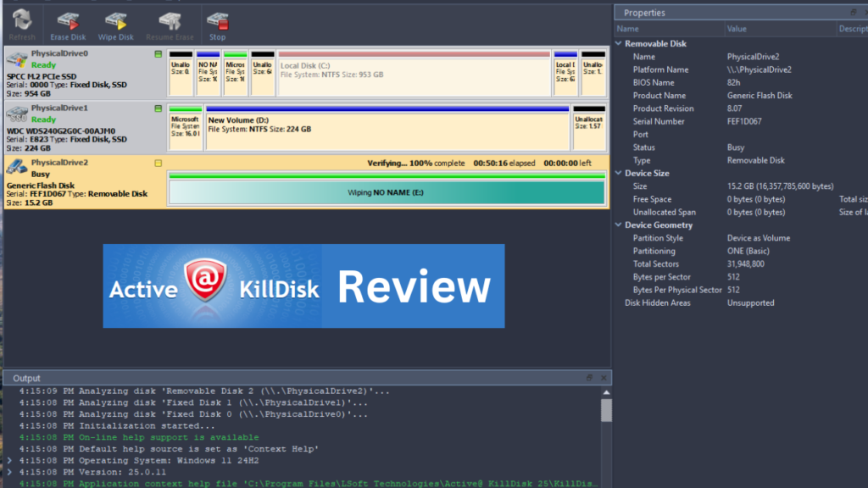Collapse the Device Size property group
Image resolution: width=868 pixels, height=488 pixels.
[618, 173]
